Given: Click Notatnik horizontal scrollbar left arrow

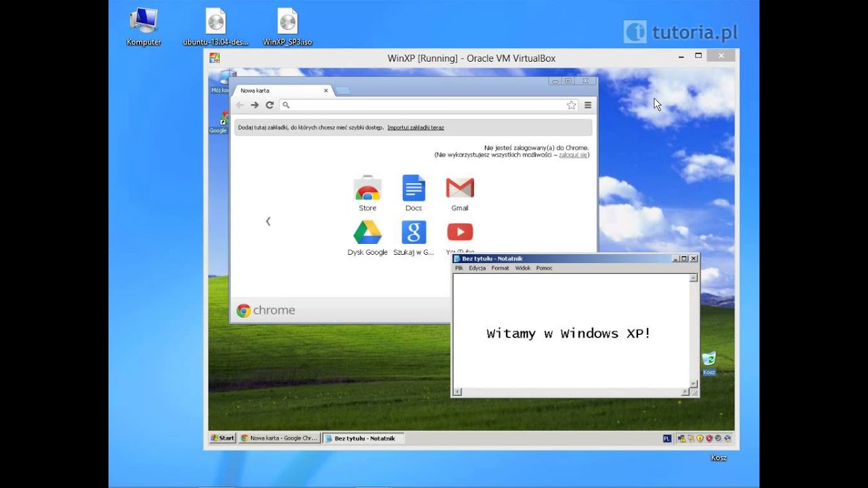Looking at the screenshot, I should point(457,392).
